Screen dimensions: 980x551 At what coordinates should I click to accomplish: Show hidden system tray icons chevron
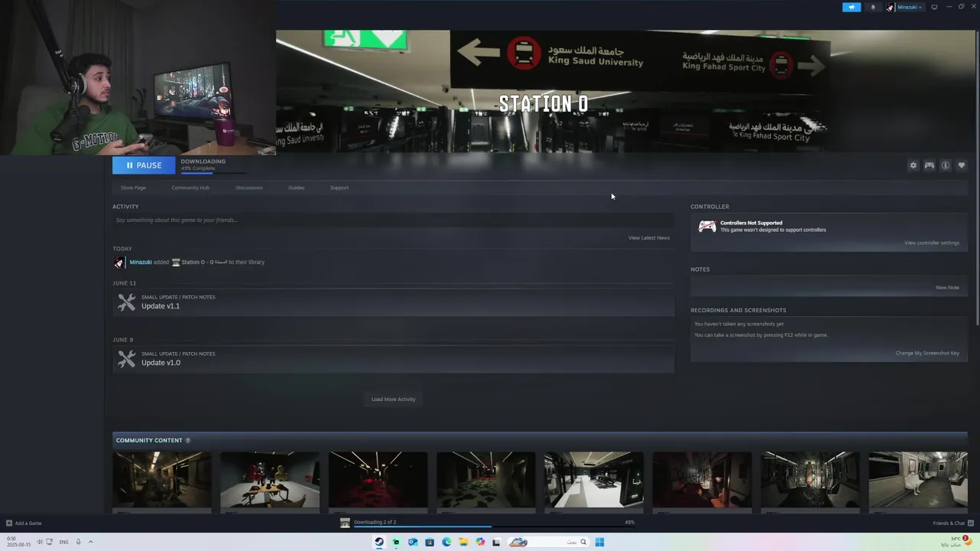[x=90, y=542]
